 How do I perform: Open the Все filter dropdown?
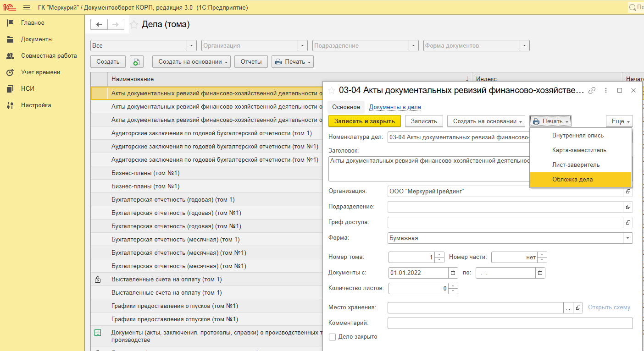click(192, 46)
